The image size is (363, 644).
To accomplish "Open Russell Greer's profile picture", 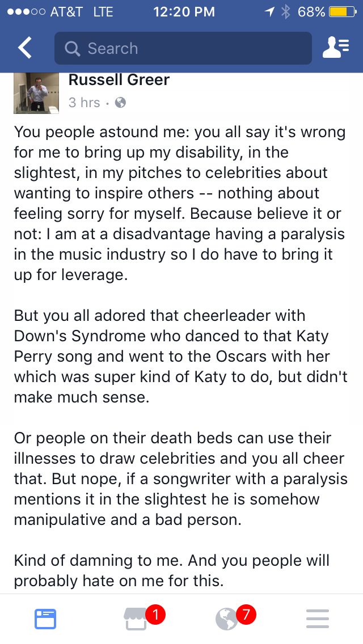I will coord(36,93).
